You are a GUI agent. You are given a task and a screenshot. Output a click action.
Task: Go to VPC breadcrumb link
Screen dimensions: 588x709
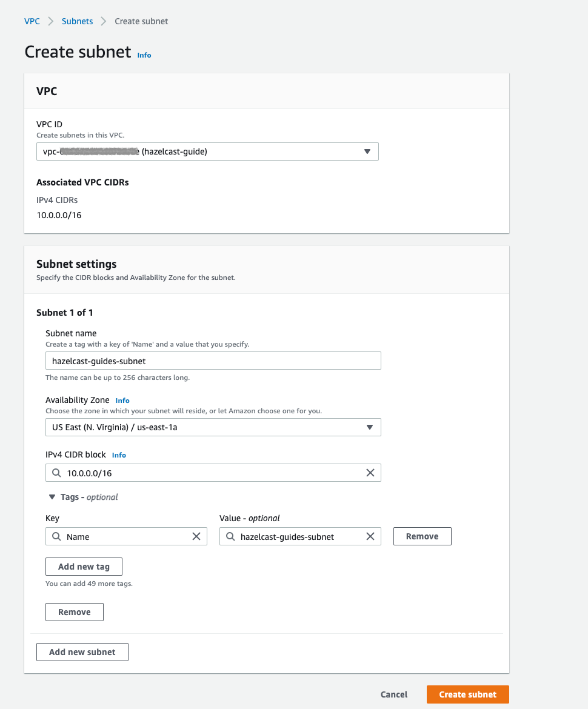[x=32, y=21]
